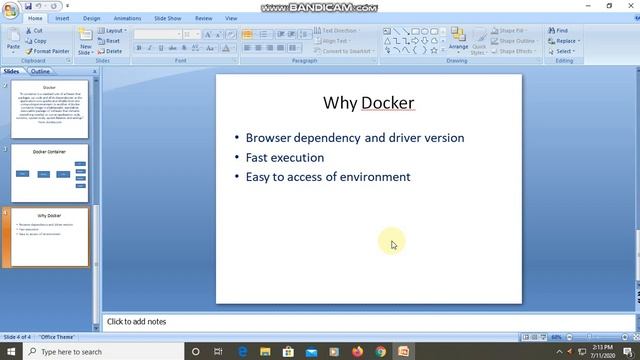Save the presentation from quick access toolbar
This screenshot has height=360, width=640.
click(x=28, y=6)
